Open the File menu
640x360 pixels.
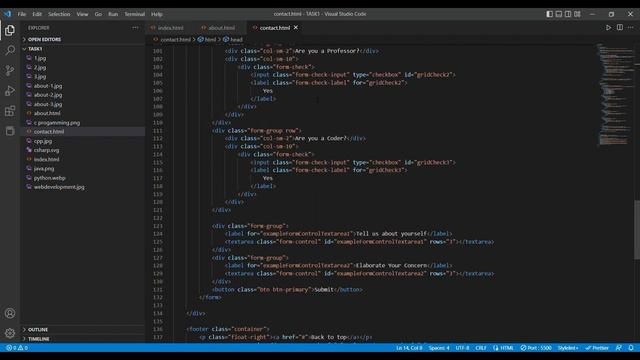click(22, 14)
